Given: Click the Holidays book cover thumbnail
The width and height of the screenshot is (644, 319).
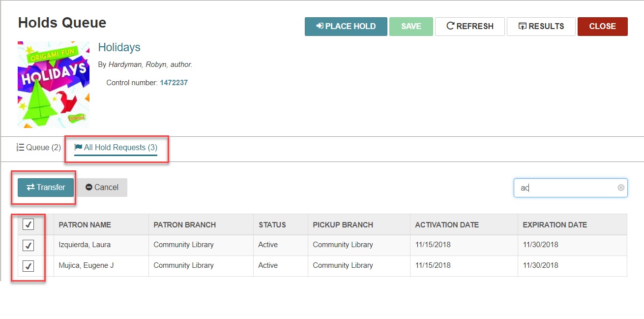Looking at the screenshot, I should (54, 85).
